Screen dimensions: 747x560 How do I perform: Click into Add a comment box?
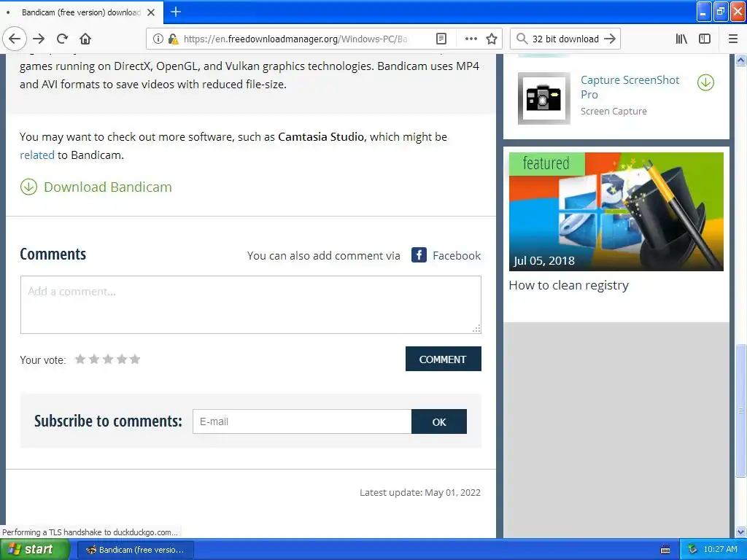pos(251,305)
